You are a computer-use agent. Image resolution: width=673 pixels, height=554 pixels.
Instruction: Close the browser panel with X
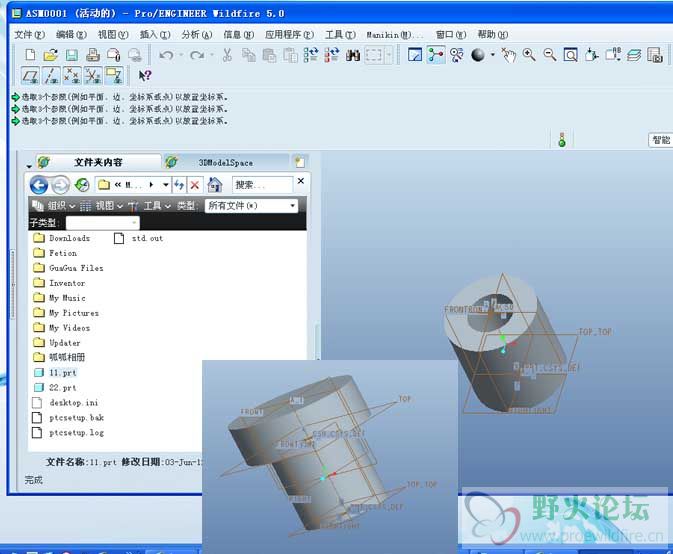[x=301, y=181]
